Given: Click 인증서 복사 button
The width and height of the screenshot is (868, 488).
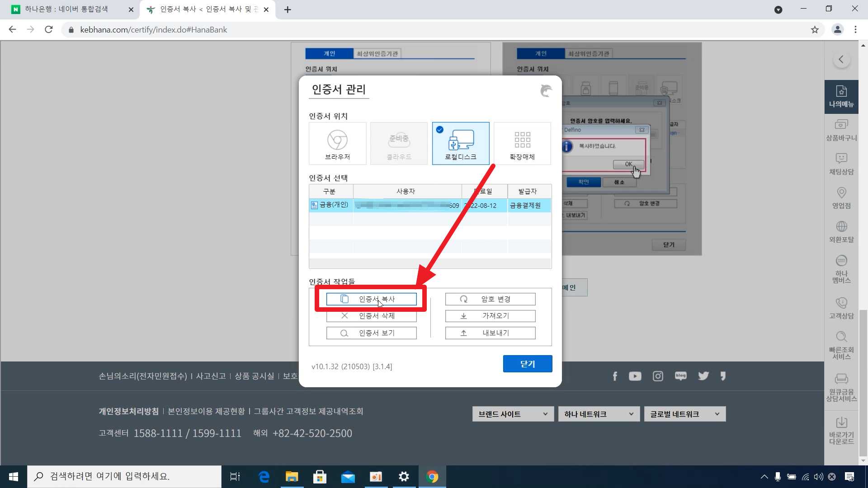Looking at the screenshot, I should tap(371, 299).
